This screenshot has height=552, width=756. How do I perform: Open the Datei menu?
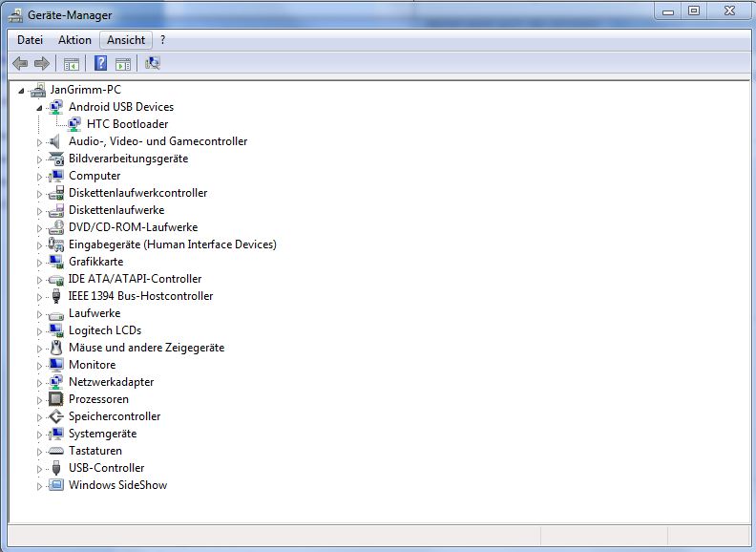coord(30,40)
